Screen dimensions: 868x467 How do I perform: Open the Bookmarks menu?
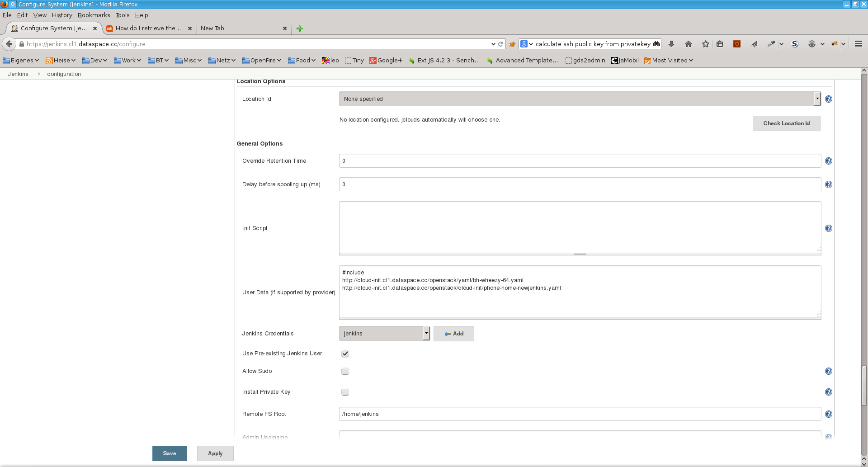point(94,15)
